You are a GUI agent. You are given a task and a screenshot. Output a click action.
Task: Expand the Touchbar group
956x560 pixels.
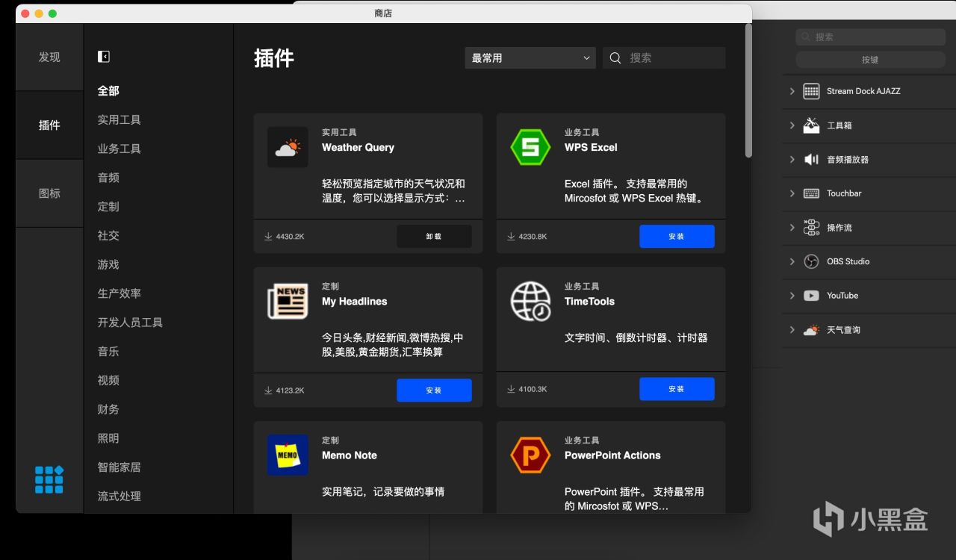792,193
